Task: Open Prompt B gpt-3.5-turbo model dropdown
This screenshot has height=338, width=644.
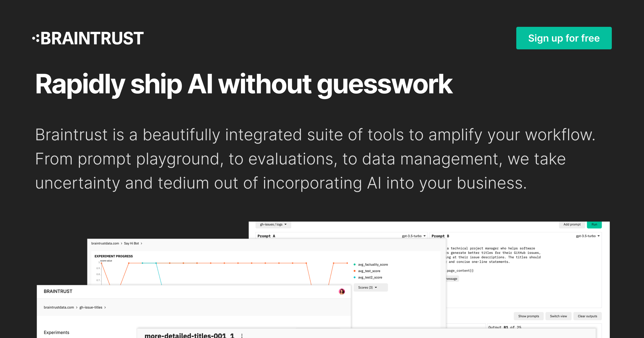Action: pyautogui.click(x=588, y=236)
